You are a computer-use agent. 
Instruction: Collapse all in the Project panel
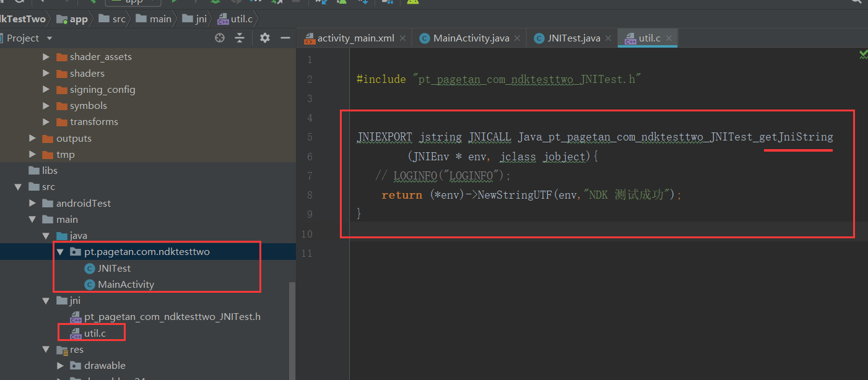(x=240, y=38)
